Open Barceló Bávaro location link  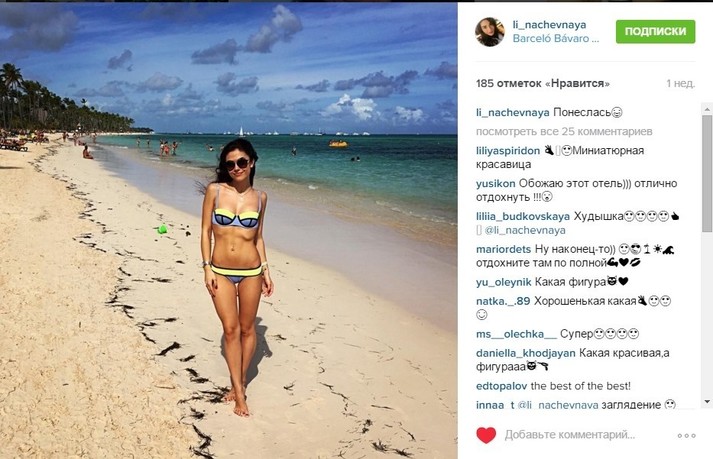click(x=556, y=39)
